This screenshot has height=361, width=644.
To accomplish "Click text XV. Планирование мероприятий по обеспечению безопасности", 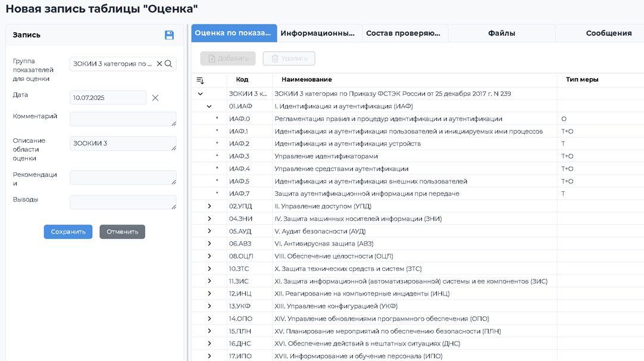I will 387,331.
